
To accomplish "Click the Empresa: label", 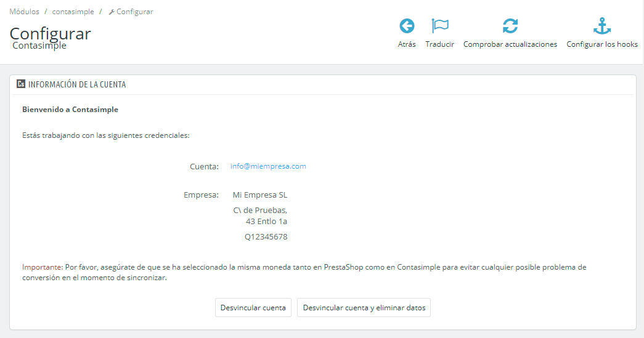I will (202, 195).
